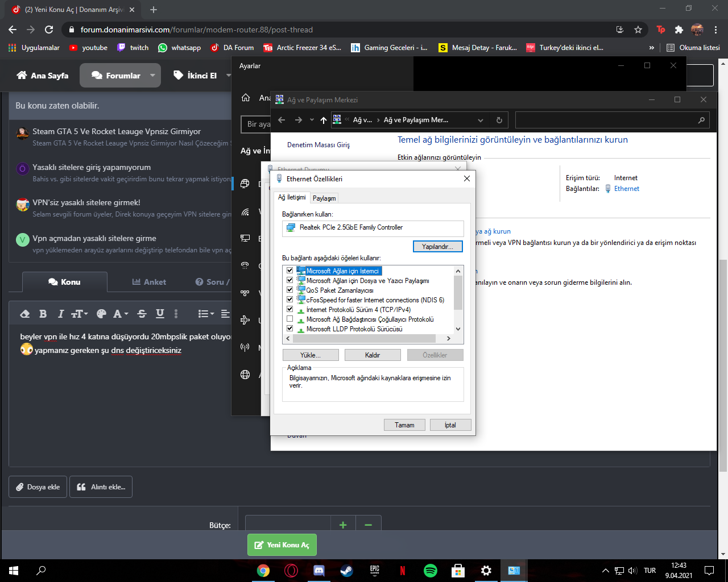Open Microsoft Store in the taskbar
The width and height of the screenshot is (728, 582).
tap(458, 571)
